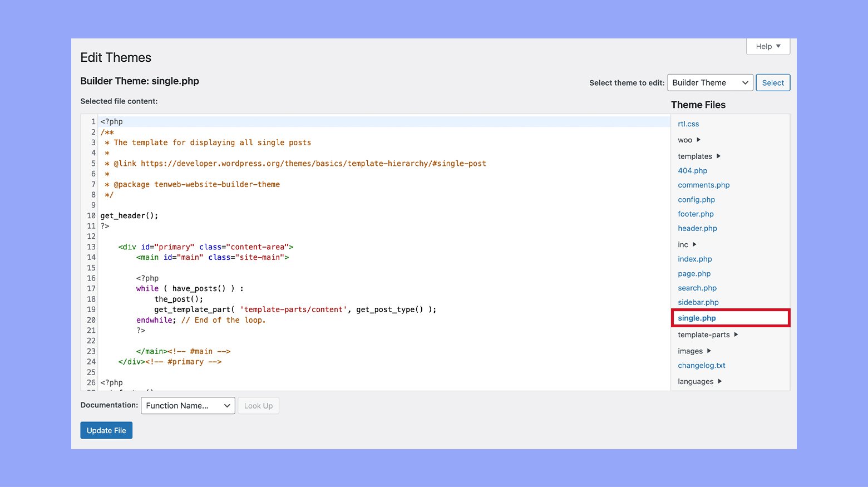Open config.php file
This screenshot has width=868, height=487.
697,200
